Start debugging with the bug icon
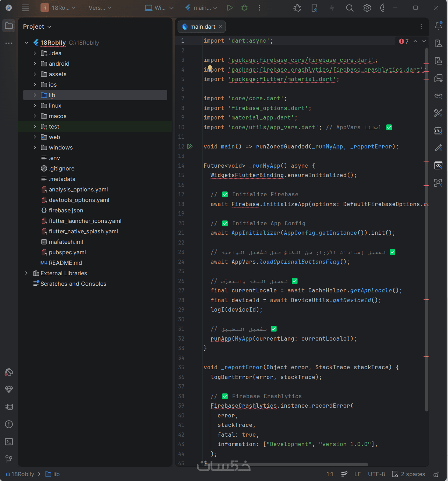Image resolution: width=448 pixels, height=481 pixels. click(244, 8)
